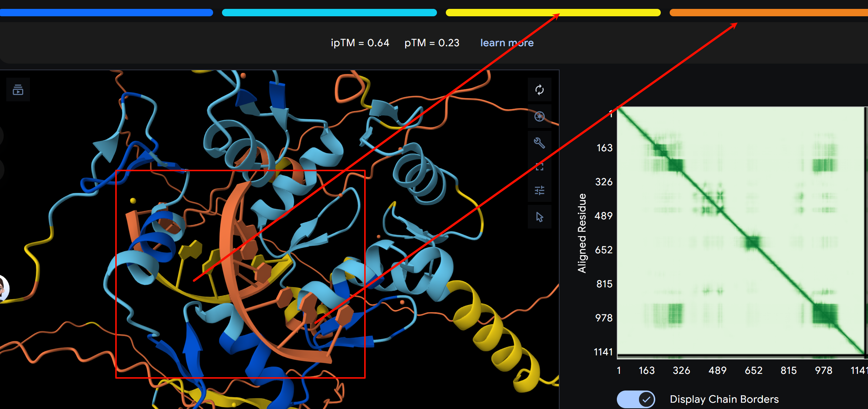
Task: Open the settings sliders icon
Action: pyautogui.click(x=539, y=190)
